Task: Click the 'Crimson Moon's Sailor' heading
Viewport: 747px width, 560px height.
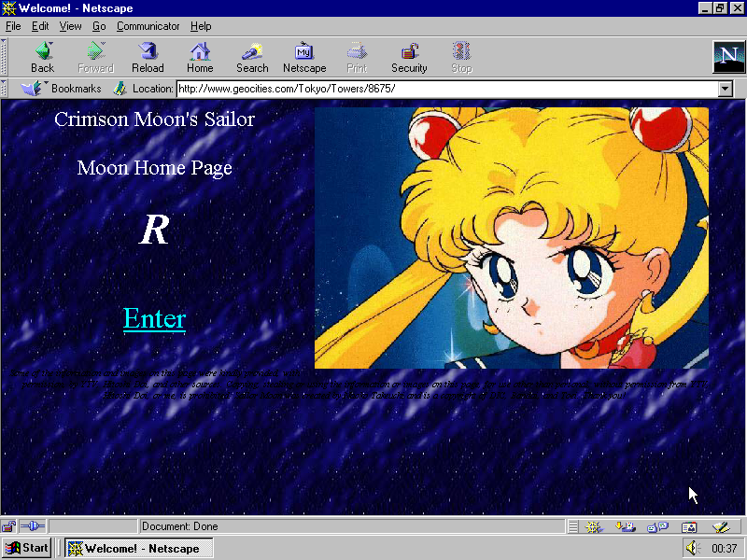Action: point(154,119)
